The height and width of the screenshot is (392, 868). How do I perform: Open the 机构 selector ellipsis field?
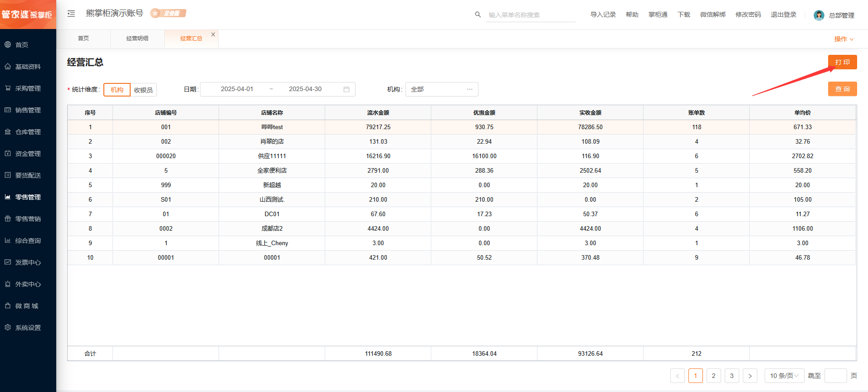click(442, 89)
